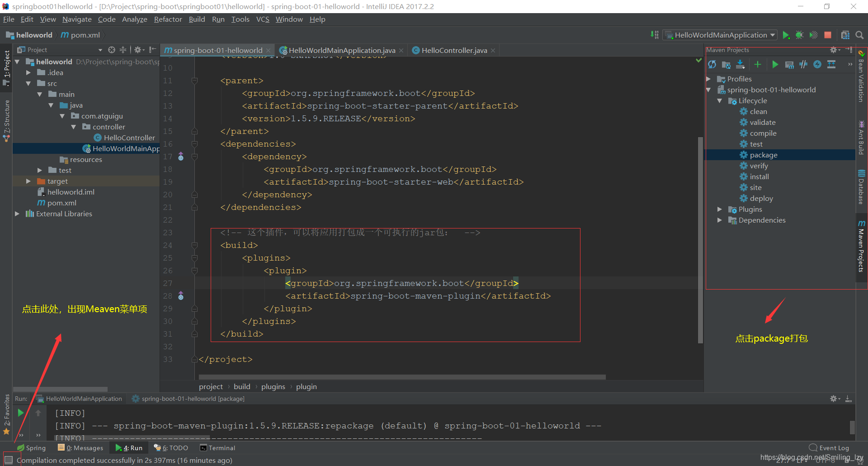Click the Search Everywhere magnifier icon

coord(860,35)
